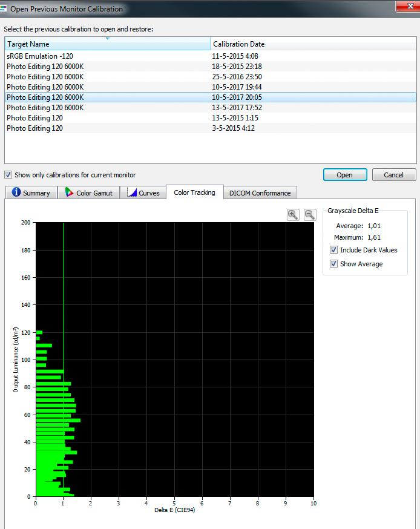Toggle Show Average checkbox
420x529 pixels.
tap(333, 263)
